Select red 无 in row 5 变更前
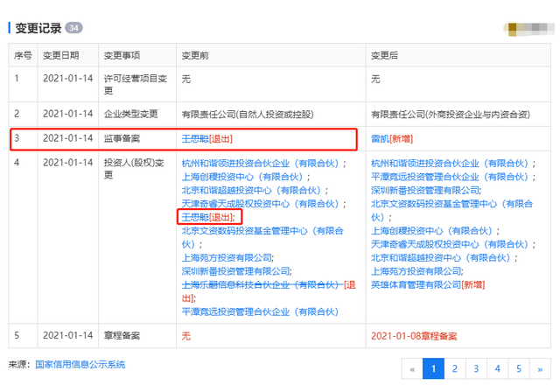This screenshot has width=560, height=392. [x=186, y=336]
